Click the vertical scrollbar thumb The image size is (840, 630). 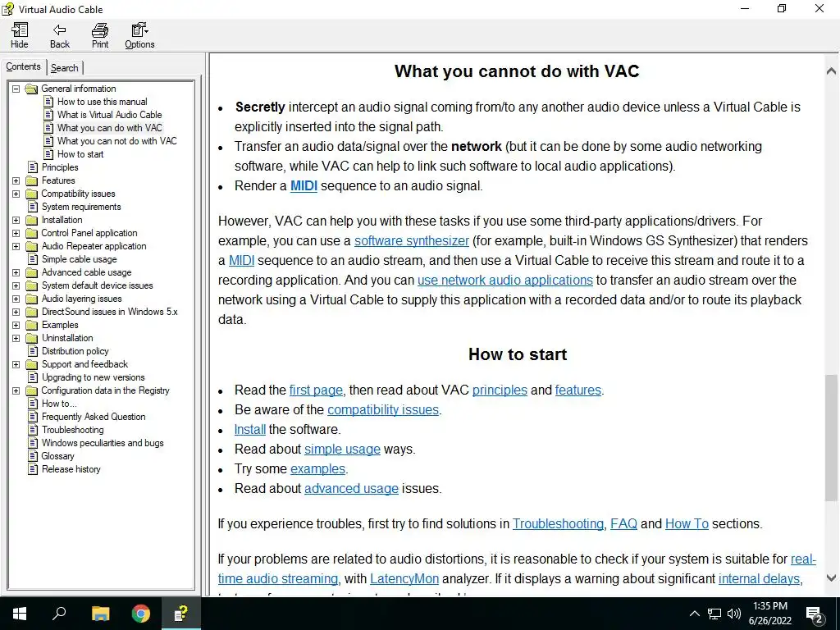[831, 438]
